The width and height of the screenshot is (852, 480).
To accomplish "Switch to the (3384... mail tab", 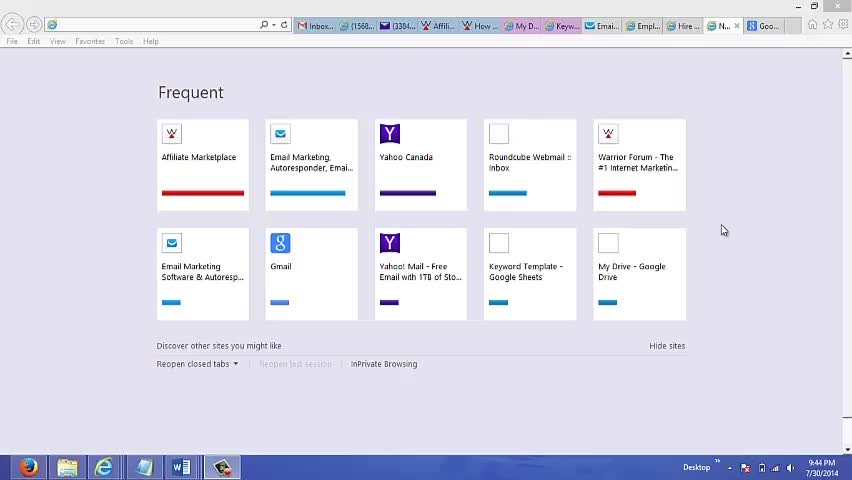I will [x=397, y=26].
